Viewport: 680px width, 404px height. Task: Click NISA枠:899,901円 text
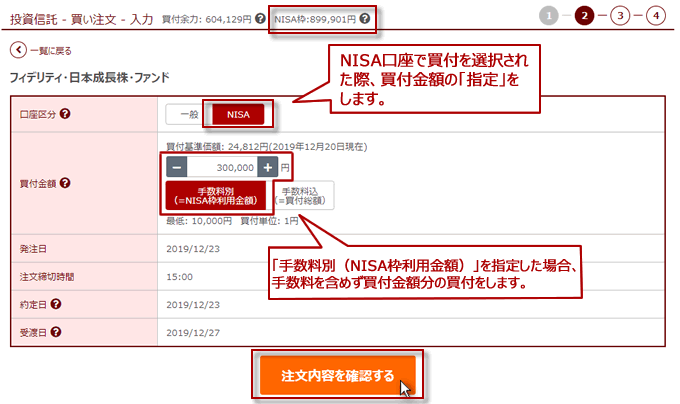[315, 19]
